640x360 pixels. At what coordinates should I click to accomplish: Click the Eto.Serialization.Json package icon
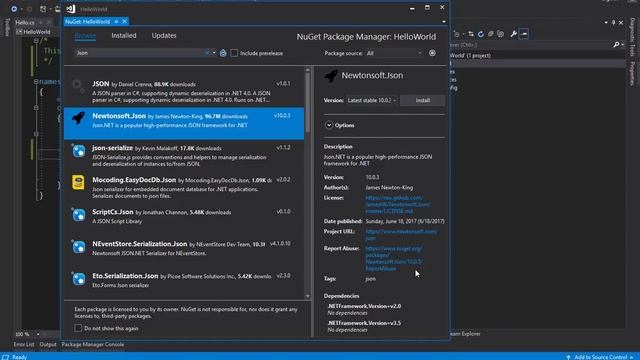(x=78, y=279)
